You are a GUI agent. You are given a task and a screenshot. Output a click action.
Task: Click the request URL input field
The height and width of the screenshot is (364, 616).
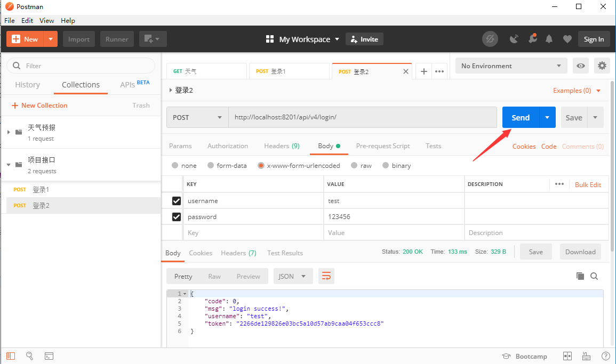click(363, 117)
